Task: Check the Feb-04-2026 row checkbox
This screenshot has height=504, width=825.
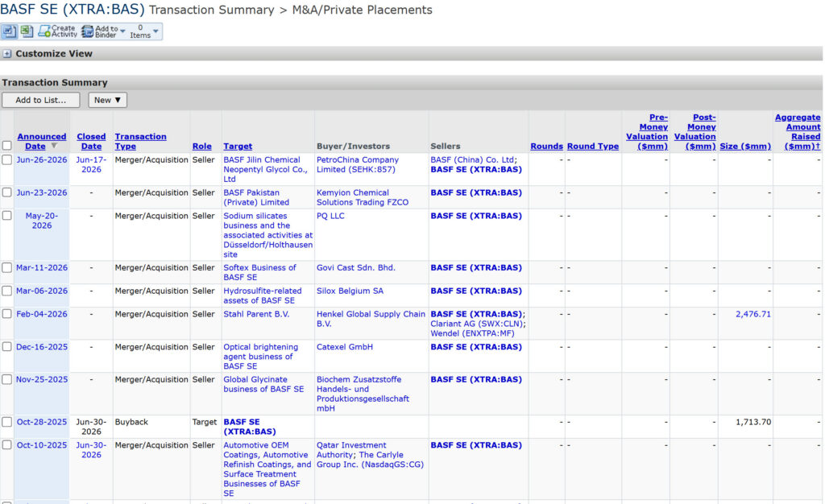Action: click(6, 314)
